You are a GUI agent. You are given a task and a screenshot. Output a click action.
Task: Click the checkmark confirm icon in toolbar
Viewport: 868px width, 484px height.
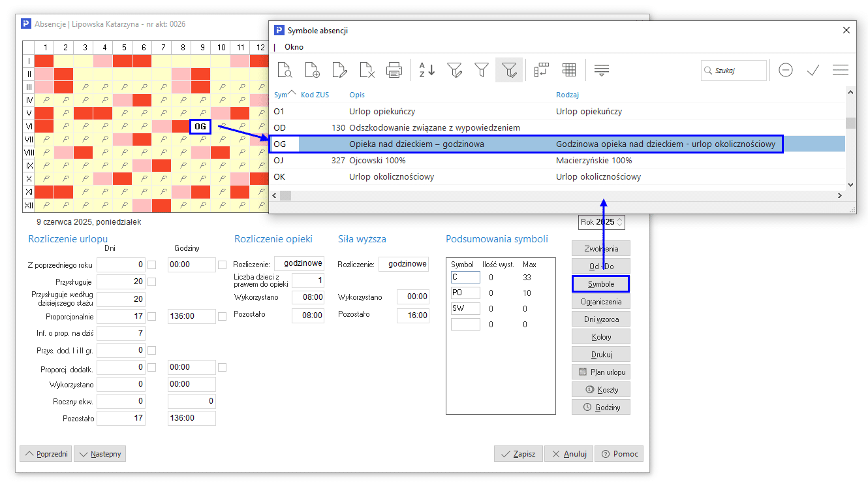point(813,70)
